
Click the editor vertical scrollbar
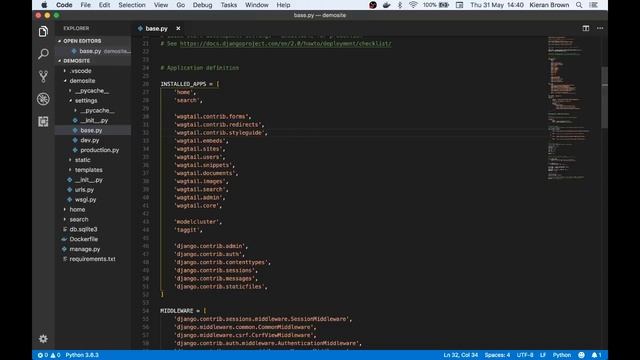(604, 97)
